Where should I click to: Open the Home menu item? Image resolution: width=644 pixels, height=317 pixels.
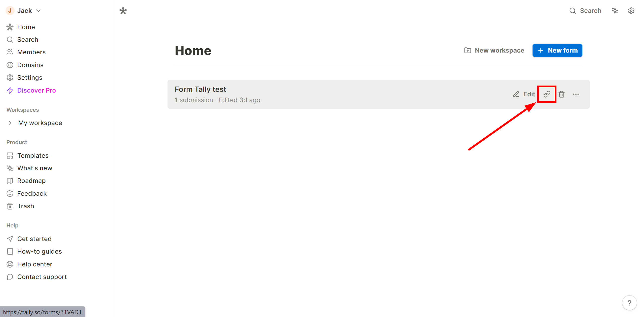25,27
